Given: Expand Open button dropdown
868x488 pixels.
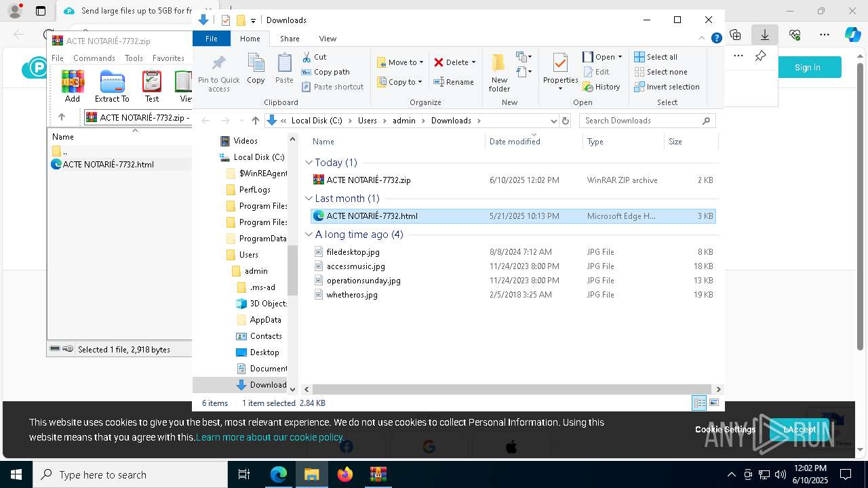Looking at the screenshot, I should click(620, 57).
